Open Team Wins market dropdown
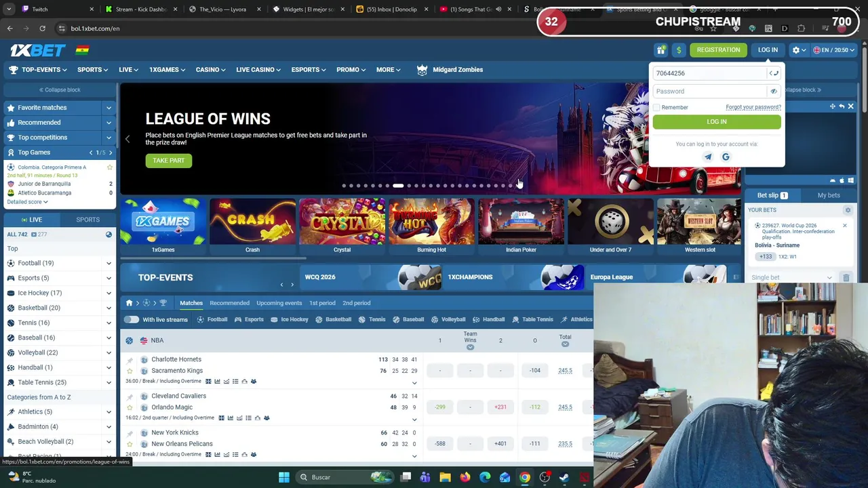The image size is (868, 488). pos(470,347)
